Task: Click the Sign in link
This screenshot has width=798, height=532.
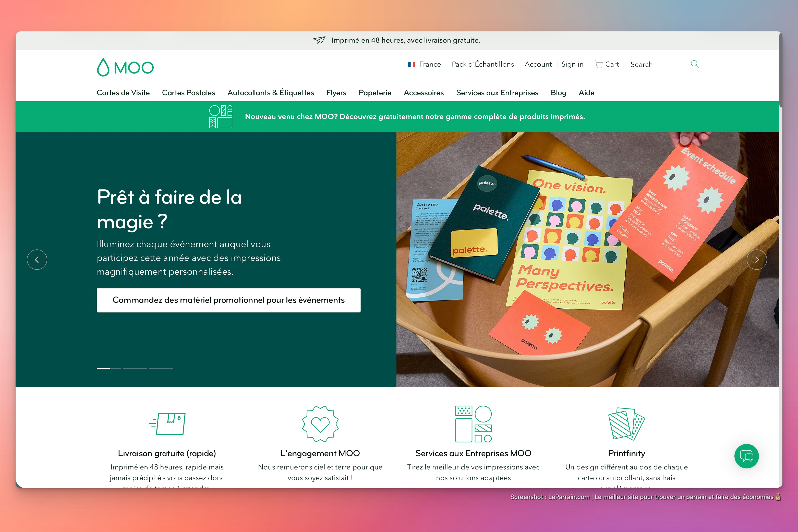Action: coord(572,64)
